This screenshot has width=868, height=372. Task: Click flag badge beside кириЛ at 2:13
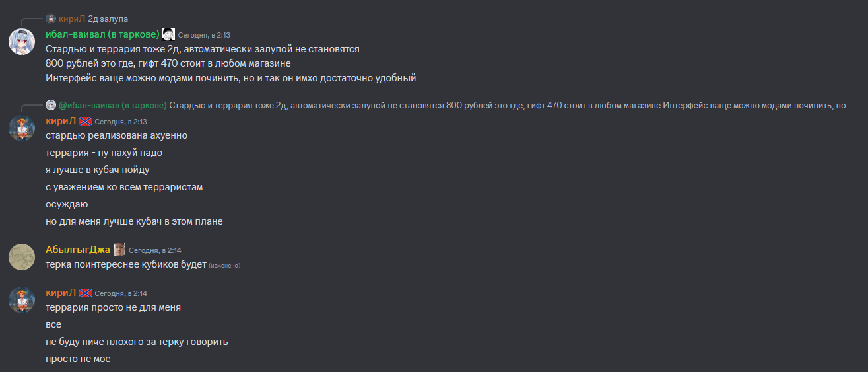point(85,121)
